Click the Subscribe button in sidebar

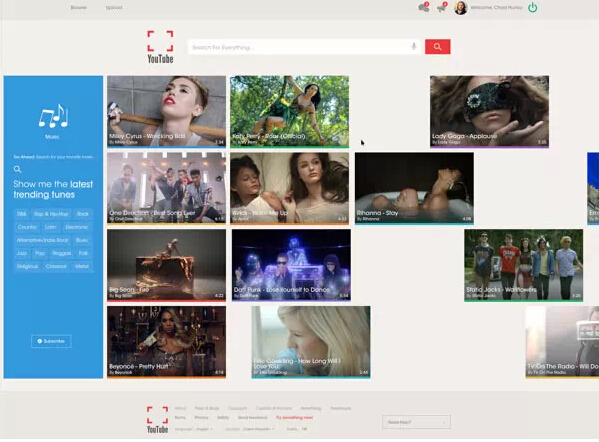pos(51,341)
